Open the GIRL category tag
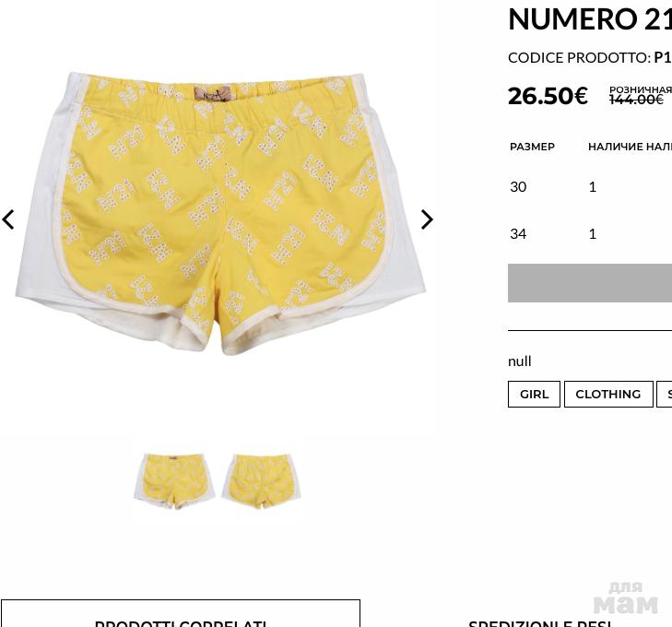 coord(534,394)
